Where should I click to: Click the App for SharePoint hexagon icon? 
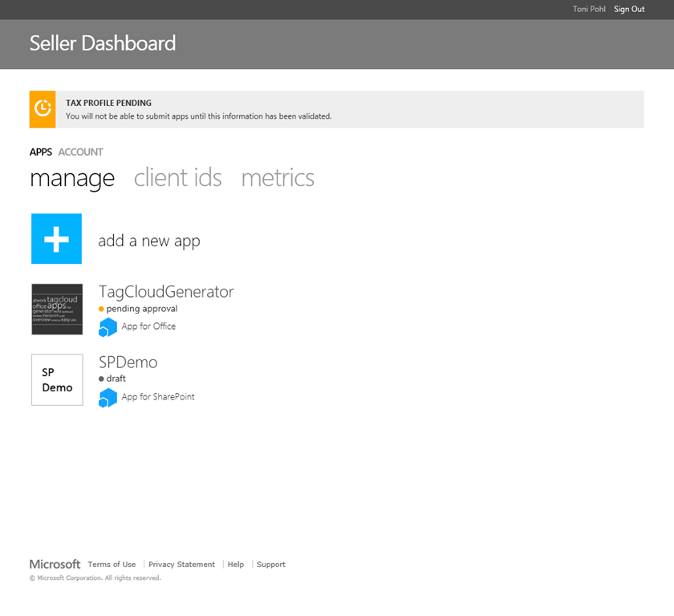(x=108, y=398)
